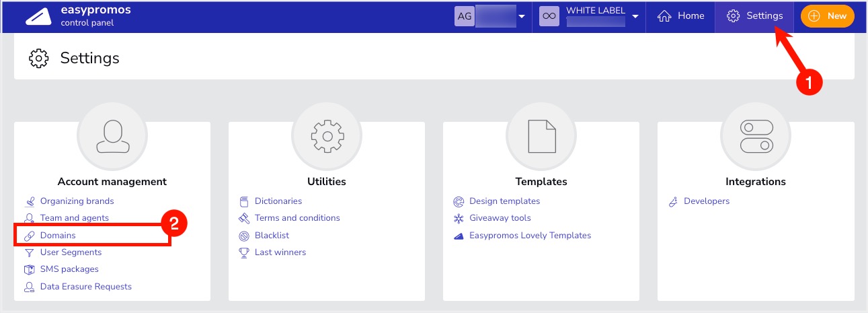Image resolution: width=868 pixels, height=313 pixels.
Task: Click the Utilities heading
Action: 327,182
